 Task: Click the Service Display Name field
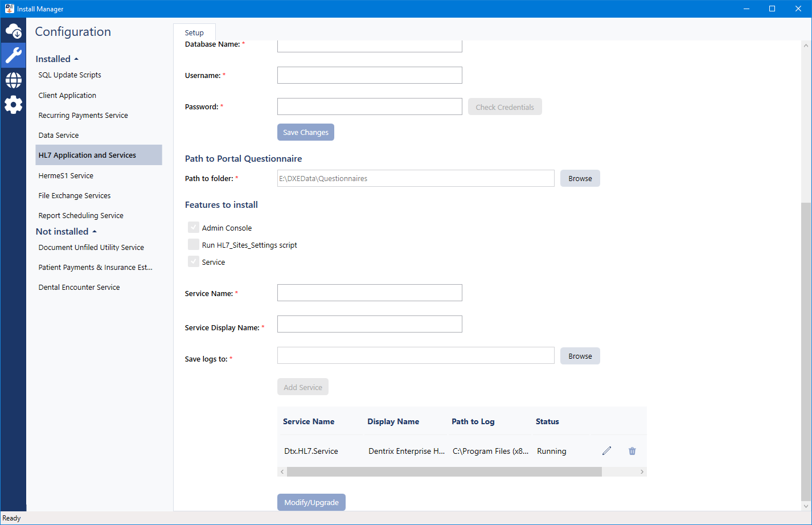click(x=370, y=325)
